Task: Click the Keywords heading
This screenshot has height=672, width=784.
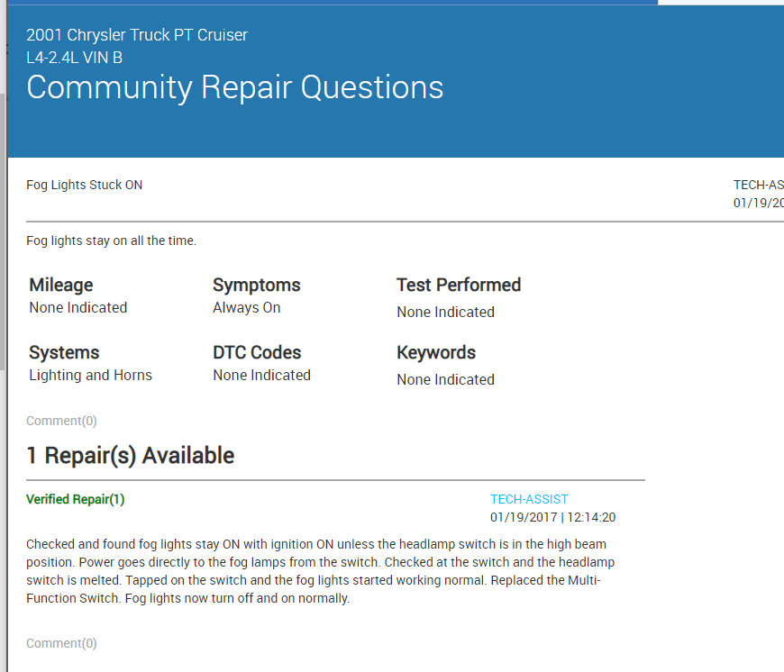Action: [x=436, y=352]
